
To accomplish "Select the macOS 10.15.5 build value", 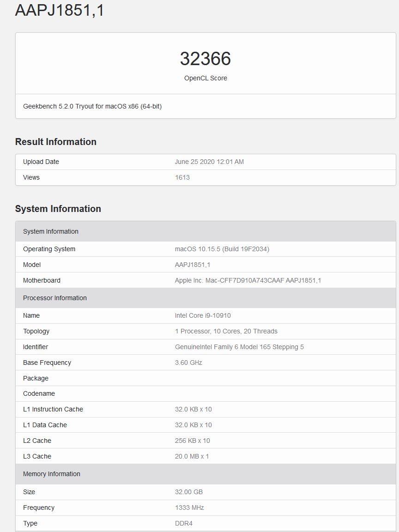I will pos(222,249).
